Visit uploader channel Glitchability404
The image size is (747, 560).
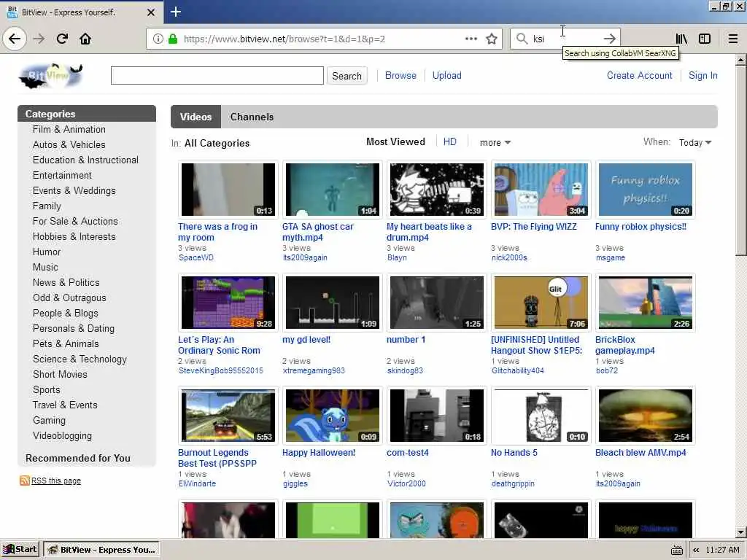point(518,370)
